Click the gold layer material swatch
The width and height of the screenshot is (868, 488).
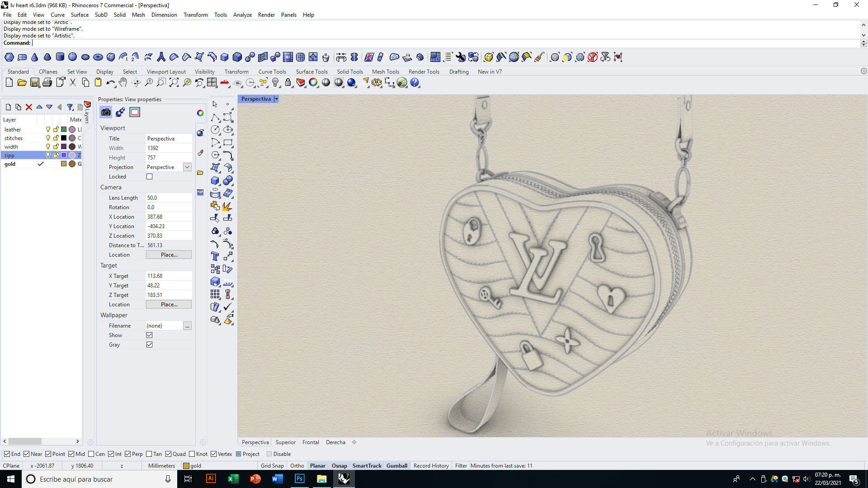coord(72,164)
